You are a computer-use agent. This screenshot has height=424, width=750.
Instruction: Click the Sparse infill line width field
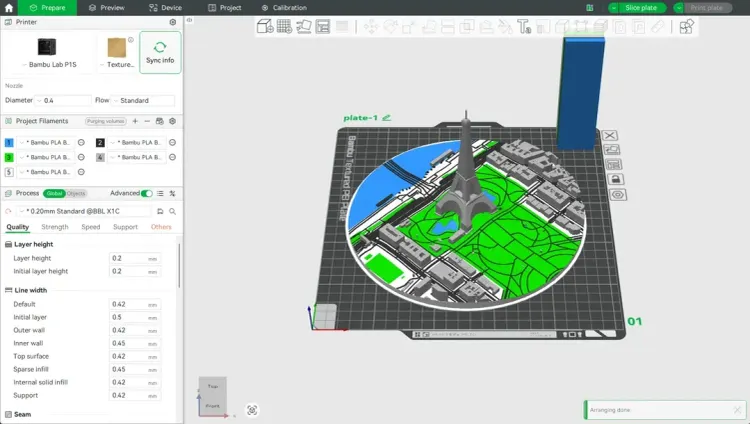pyautogui.click(x=134, y=369)
